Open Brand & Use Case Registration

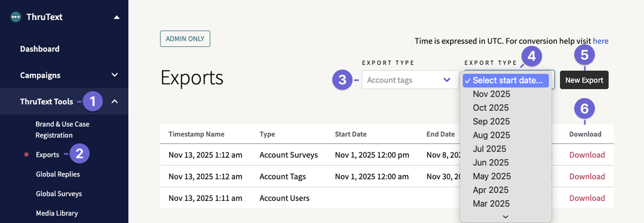(x=62, y=130)
